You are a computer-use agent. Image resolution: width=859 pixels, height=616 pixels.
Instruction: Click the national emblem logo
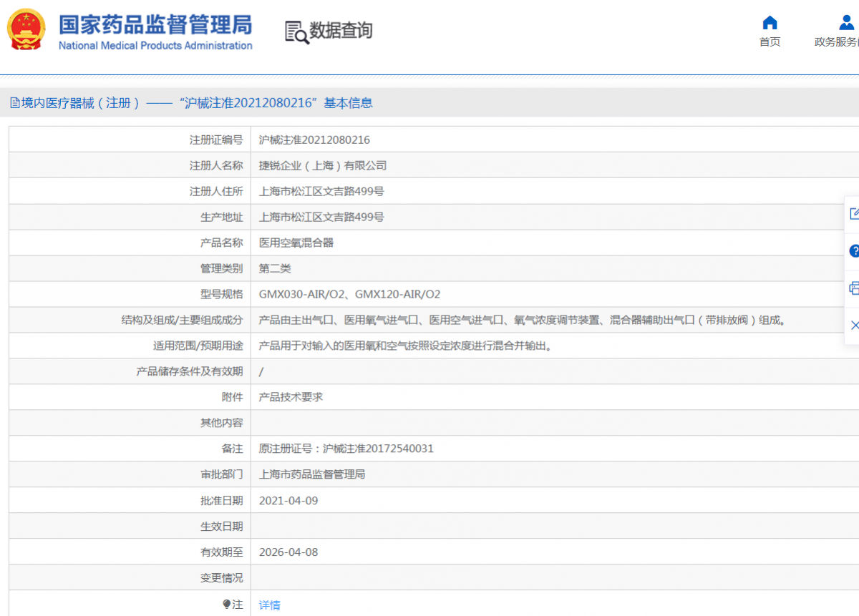pyautogui.click(x=26, y=30)
